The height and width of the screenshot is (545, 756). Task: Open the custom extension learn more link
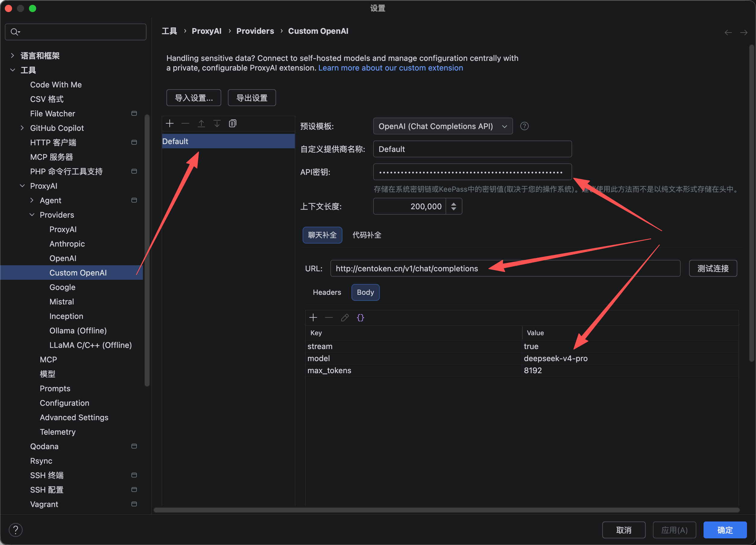point(390,68)
